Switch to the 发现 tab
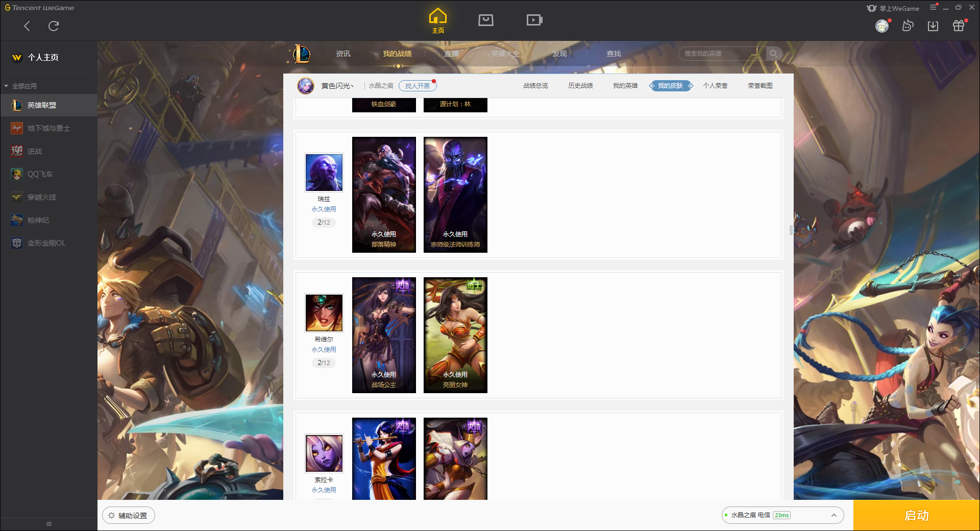The height and width of the screenshot is (531, 980). click(559, 54)
